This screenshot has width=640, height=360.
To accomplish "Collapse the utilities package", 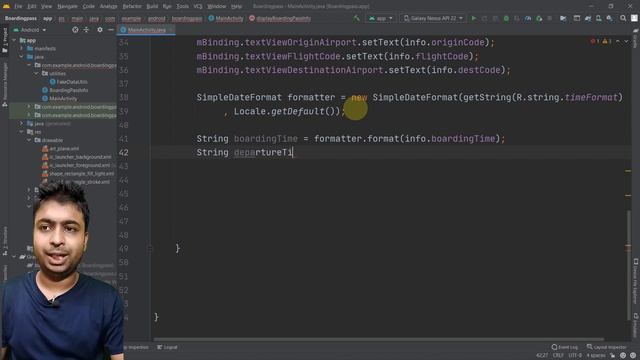I will tap(37, 73).
